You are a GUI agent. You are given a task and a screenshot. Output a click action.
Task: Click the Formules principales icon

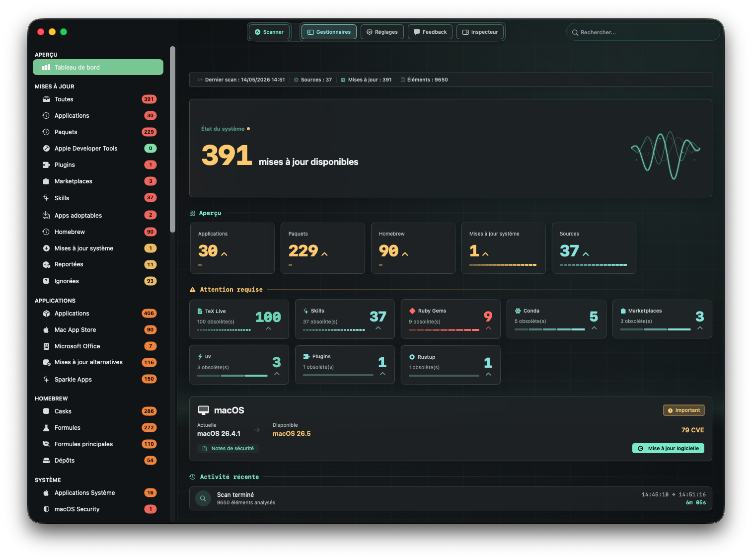point(46,444)
